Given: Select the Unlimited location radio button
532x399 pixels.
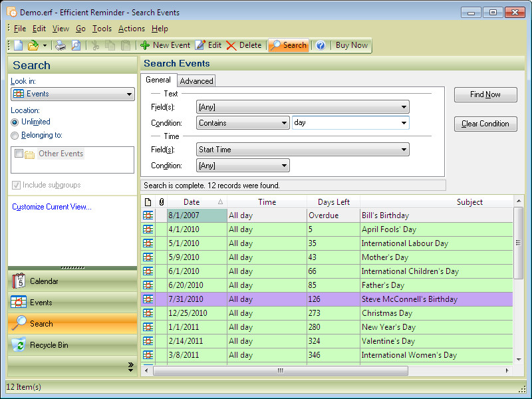Looking at the screenshot, I should tap(15, 122).
